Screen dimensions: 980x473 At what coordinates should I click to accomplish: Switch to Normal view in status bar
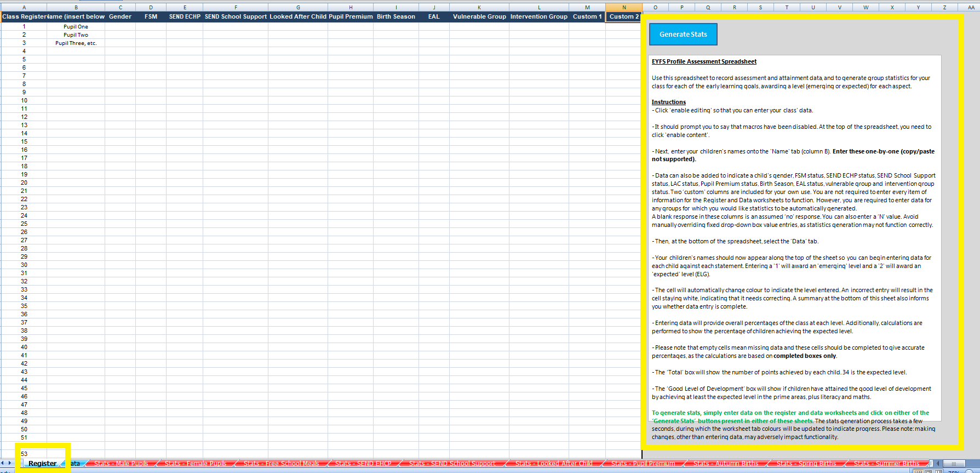919,471
